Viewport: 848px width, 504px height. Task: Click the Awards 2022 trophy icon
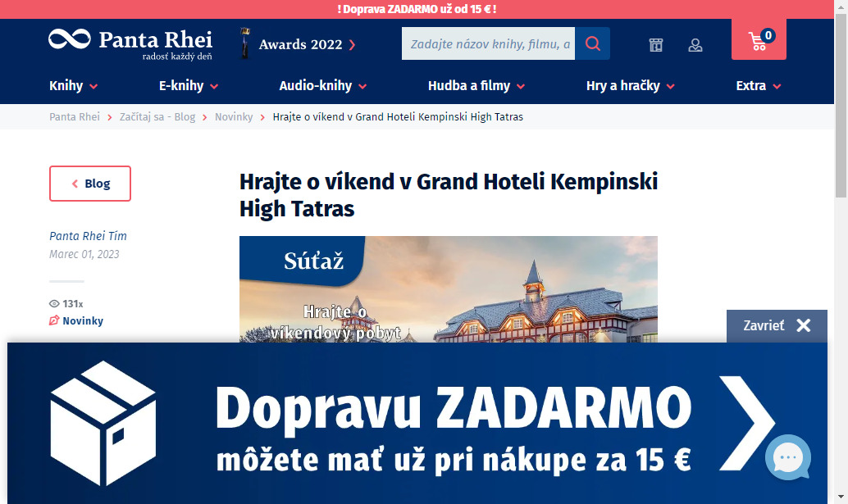point(245,43)
